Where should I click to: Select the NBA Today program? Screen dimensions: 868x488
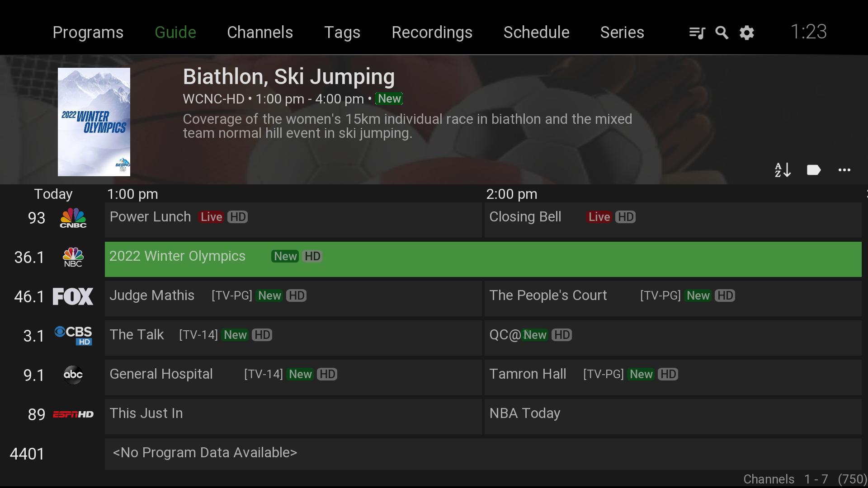coord(673,417)
